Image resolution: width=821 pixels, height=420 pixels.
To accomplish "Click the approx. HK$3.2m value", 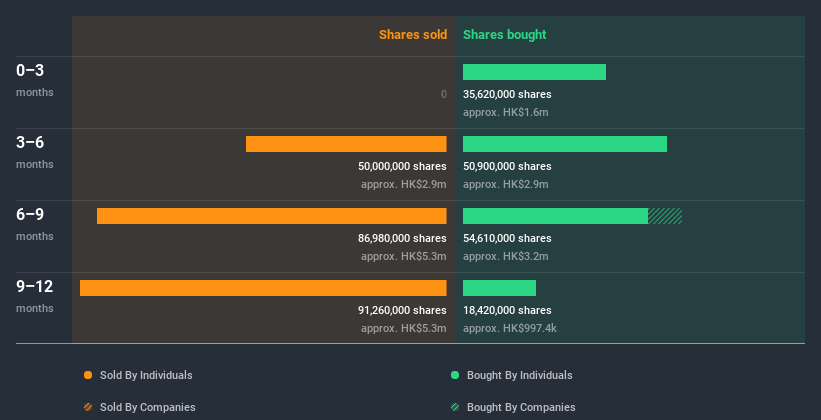I will pyautogui.click(x=506, y=256).
